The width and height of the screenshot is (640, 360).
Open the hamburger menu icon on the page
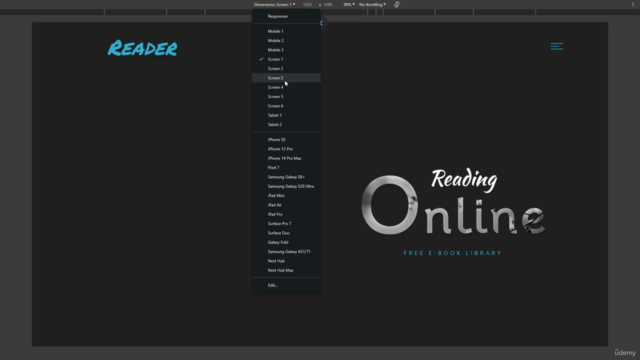click(557, 47)
